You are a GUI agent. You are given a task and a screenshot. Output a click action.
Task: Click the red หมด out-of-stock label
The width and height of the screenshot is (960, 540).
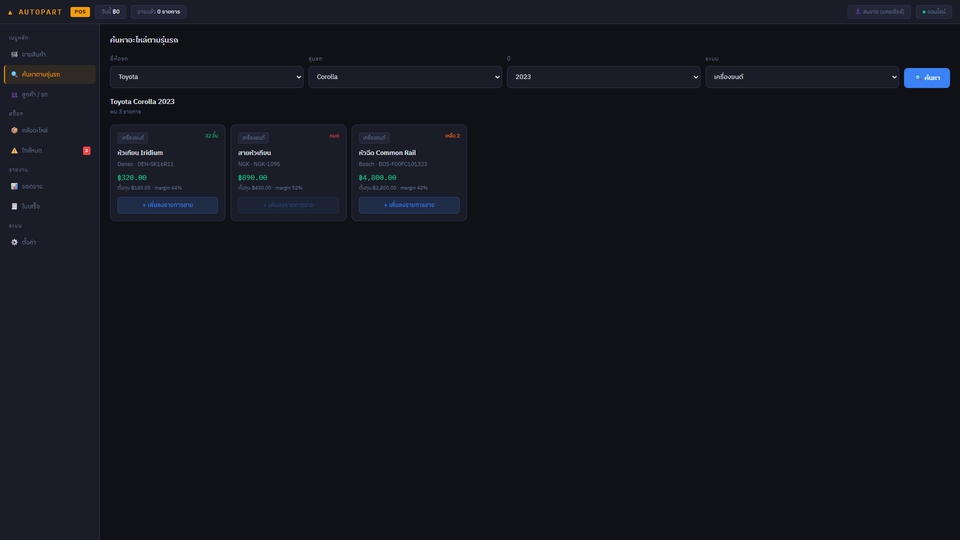(334, 136)
